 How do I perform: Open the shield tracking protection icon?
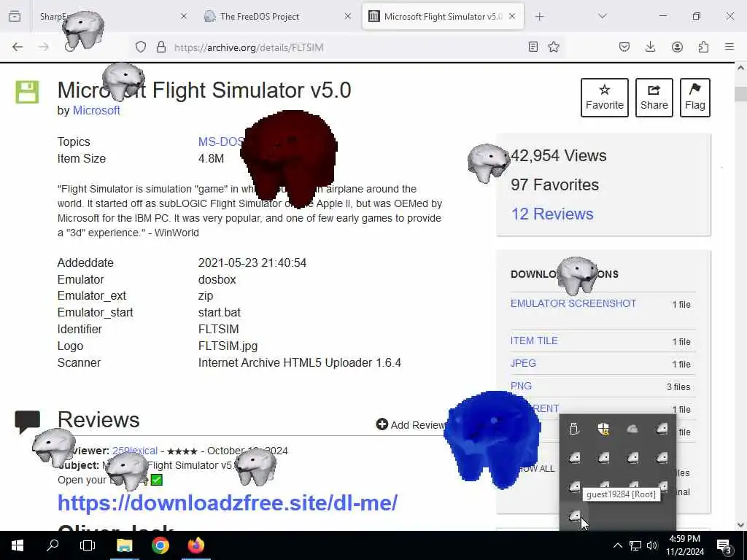[141, 47]
